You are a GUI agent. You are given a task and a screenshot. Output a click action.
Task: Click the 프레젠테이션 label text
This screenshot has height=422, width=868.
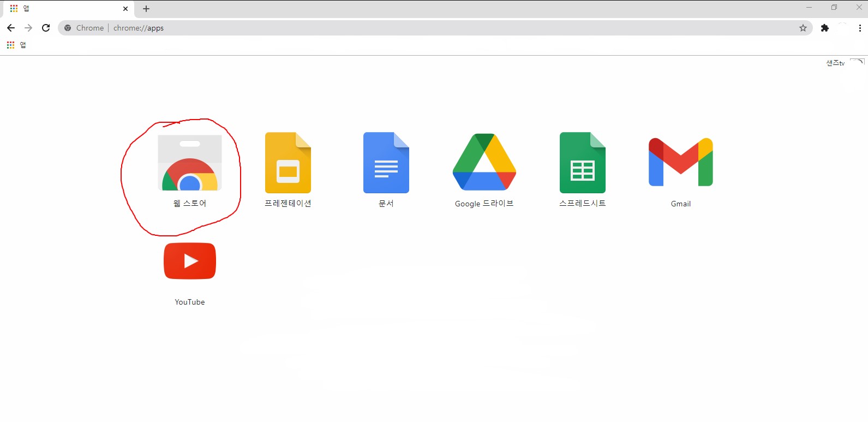tap(288, 203)
